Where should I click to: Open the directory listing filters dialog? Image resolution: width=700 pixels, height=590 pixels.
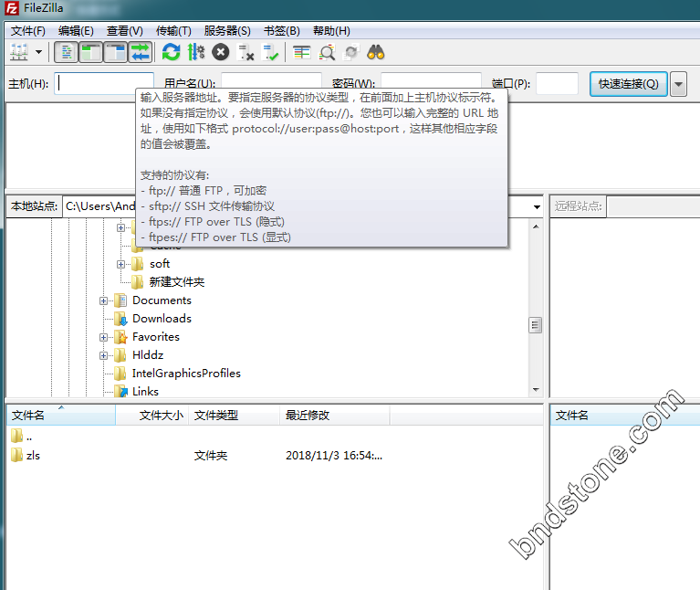click(x=302, y=52)
